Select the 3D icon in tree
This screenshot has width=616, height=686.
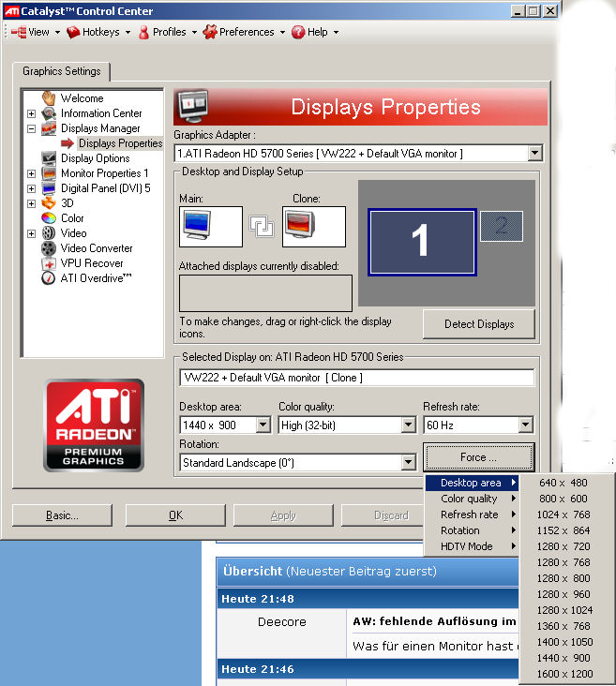click(x=49, y=203)
